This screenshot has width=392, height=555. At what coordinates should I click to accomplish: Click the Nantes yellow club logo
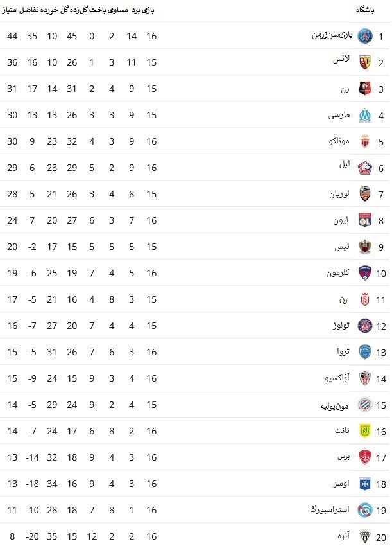tap(364, 431)
